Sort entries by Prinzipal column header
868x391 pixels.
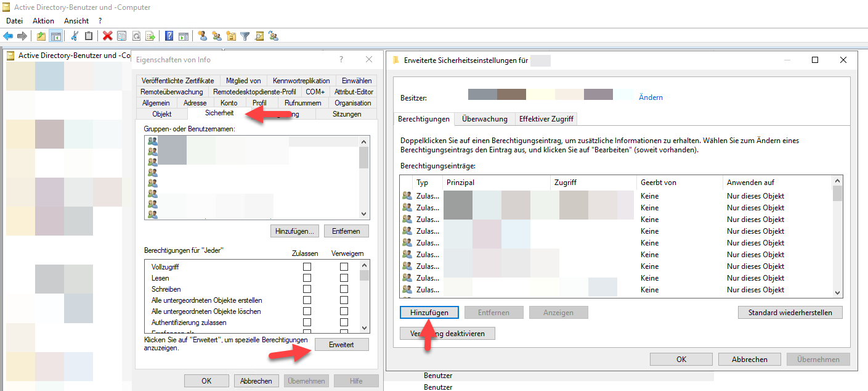pyautogui.click(x=496, y=183)
